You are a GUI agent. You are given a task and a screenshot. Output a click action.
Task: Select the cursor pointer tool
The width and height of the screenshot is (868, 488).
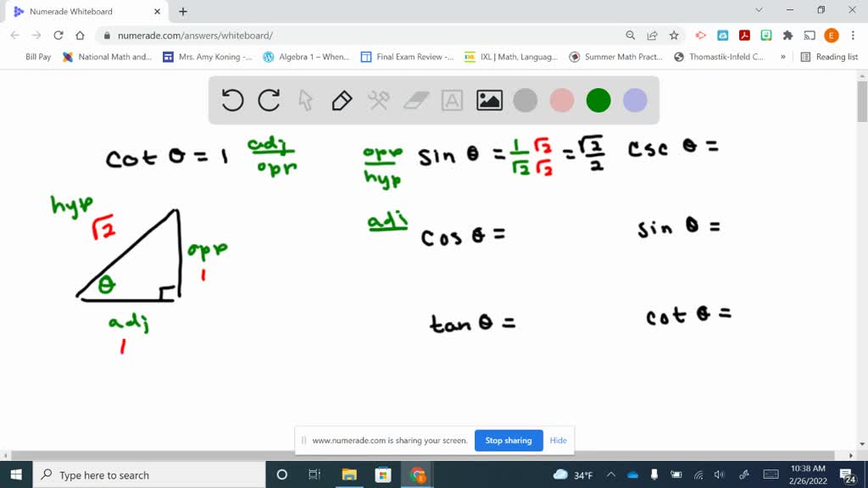tap(304, 100)
